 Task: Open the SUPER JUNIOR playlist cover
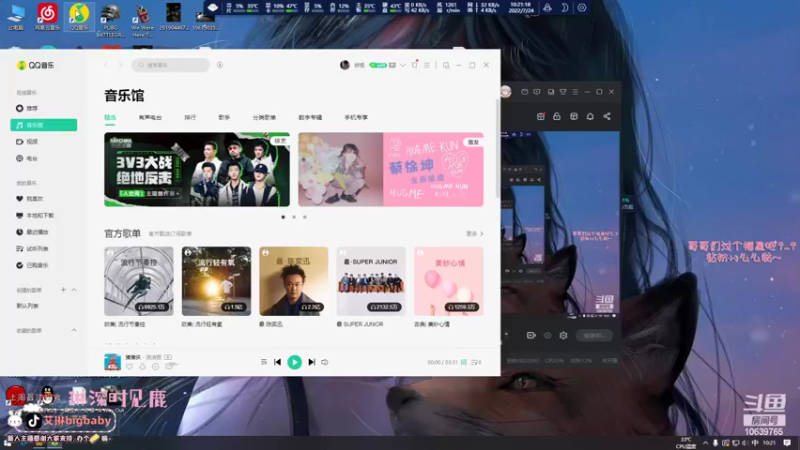371,281
